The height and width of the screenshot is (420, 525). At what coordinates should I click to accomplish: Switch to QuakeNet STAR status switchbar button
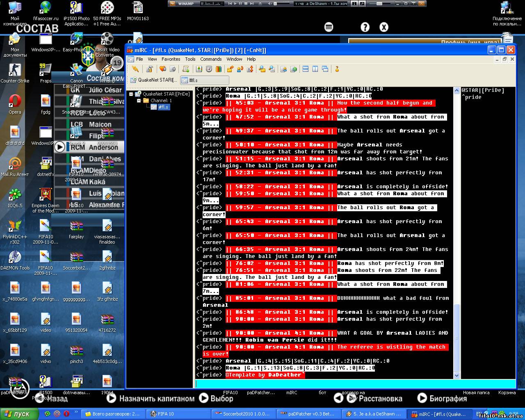[154, 80]
